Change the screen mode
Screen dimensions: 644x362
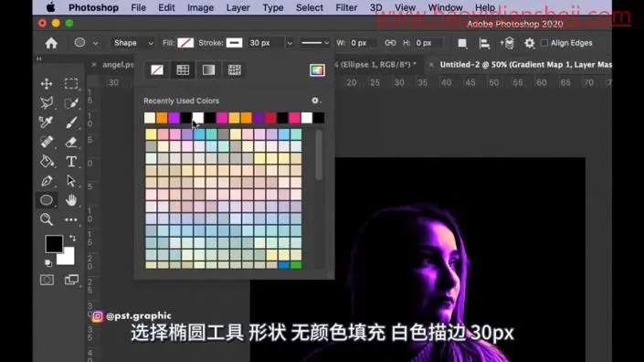pos(71,280)
